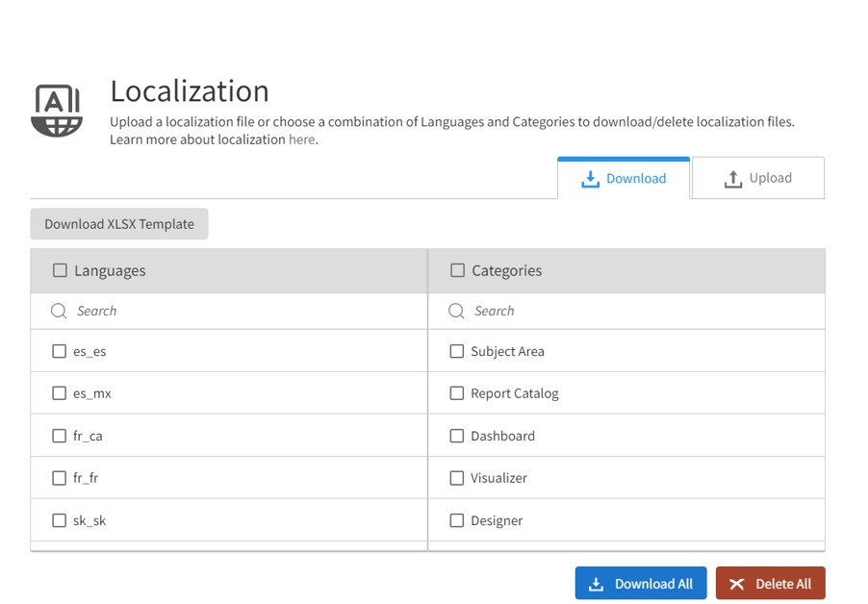Image resolution: width=868 pixels, height=604 pixels.
Task: Check the es_es language checkbox
Action: pos(59,351)
